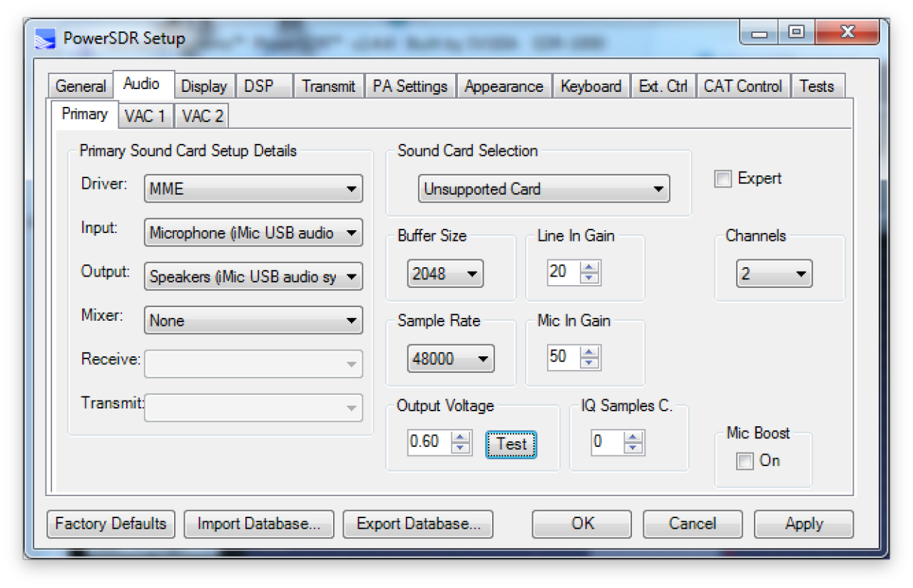913x588 pixels.
Task: Switch to the Ext. Ctrl tab
Action: point(663,86)
